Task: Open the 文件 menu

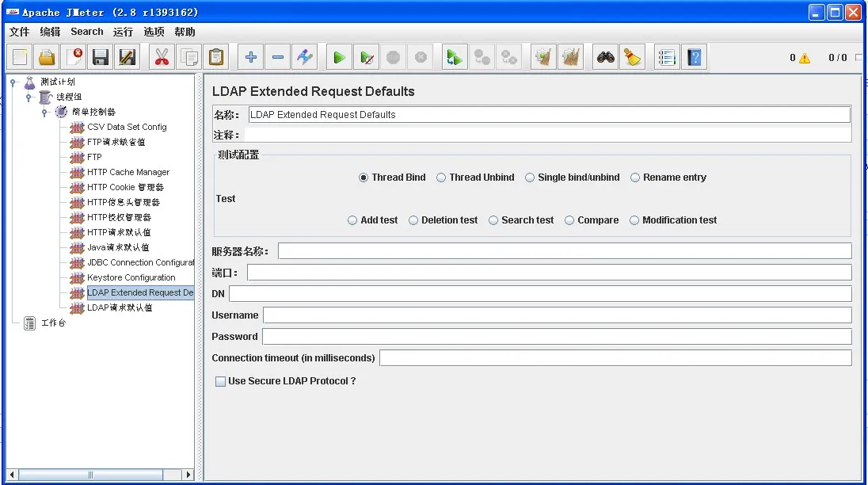Action: tap(19, 32)
